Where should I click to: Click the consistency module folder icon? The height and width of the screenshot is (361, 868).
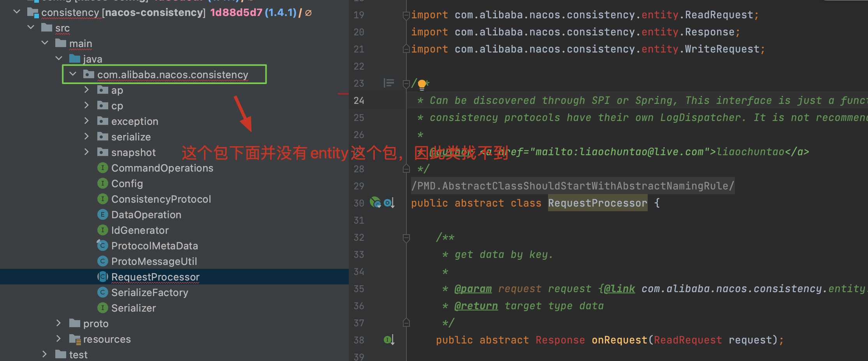click(33, 12)
